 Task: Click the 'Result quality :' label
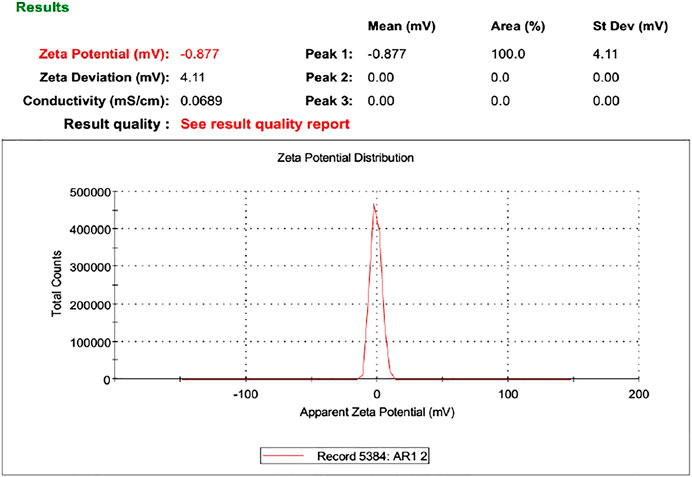click(117, 124)
